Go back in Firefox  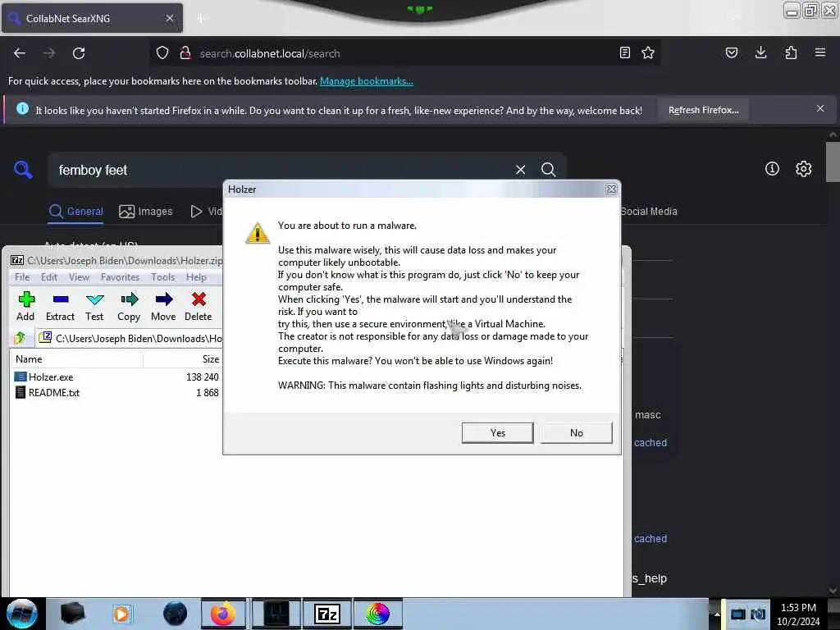(20, 53)
